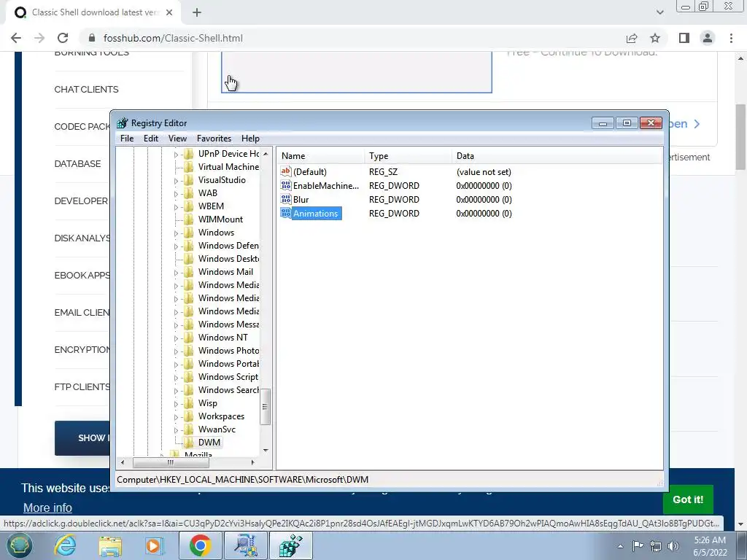Expand the WAB registry key
Image resolution: width=747 pixels, height=560 pixels.
[x=176, y=194]
